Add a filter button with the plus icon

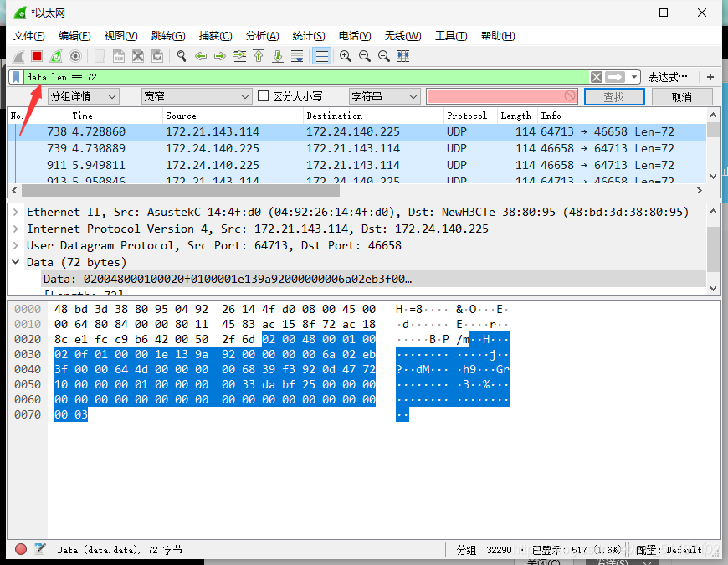coord(710,77)
